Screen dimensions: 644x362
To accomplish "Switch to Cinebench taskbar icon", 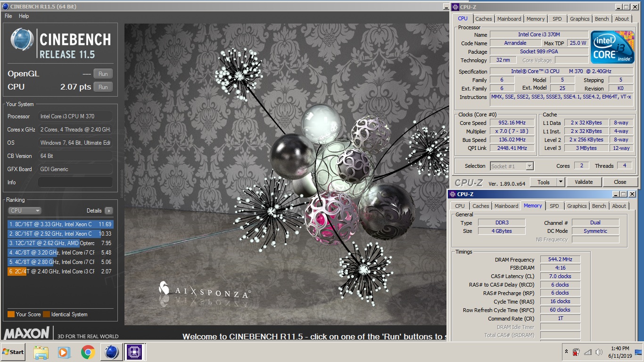I will click(111, 352).
